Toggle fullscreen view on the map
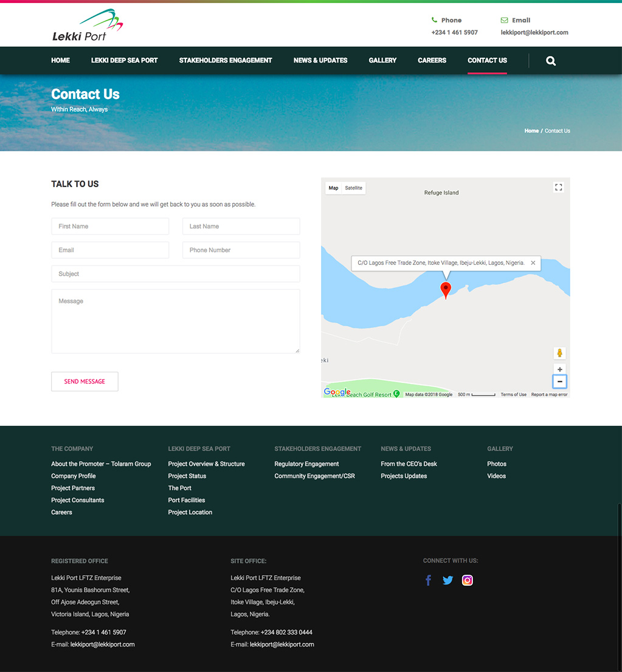The image size is (622, 672). (559, 188)
